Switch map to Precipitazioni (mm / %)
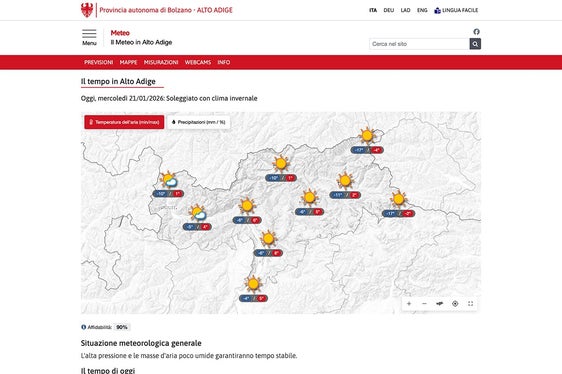The width and height of the screenshot is (562, 374). (x=199, y=122)
